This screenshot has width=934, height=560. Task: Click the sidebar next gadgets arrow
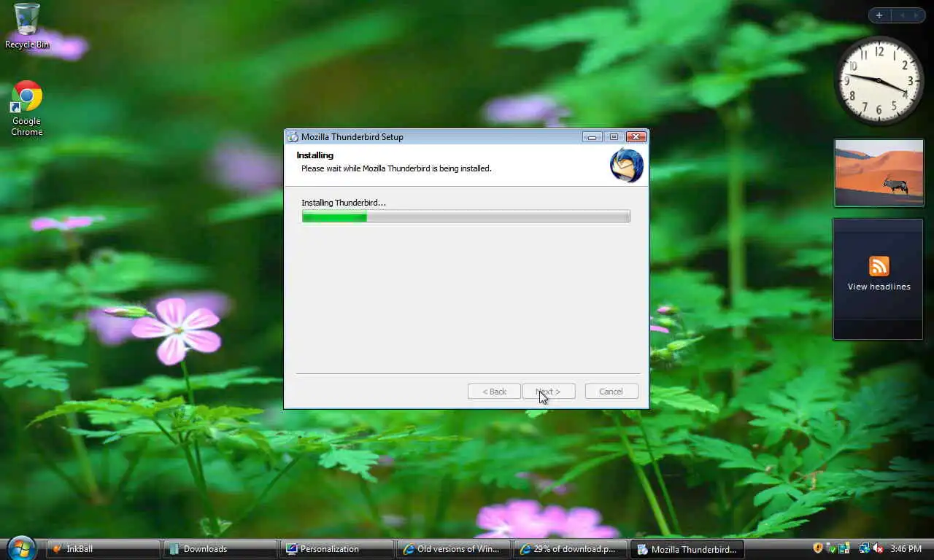coord(916,15)
